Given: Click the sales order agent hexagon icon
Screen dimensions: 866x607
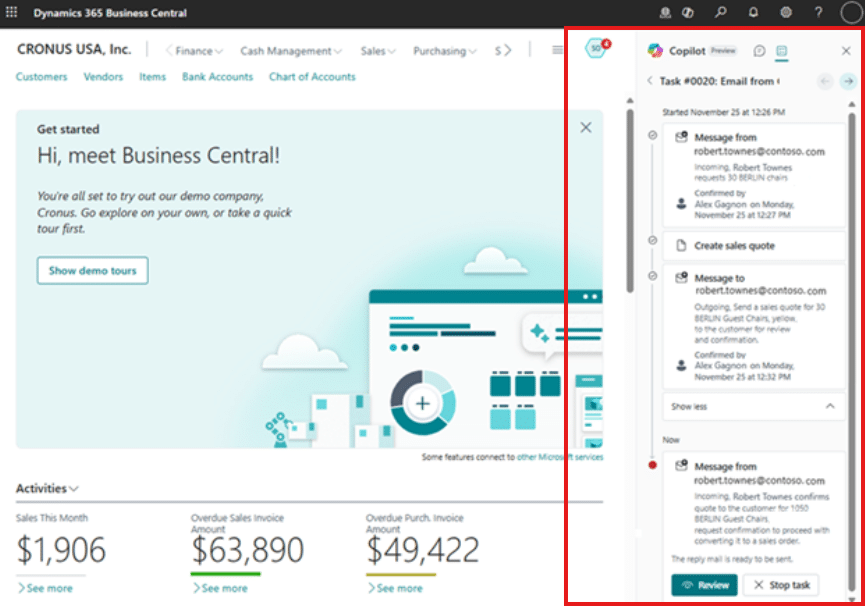Looking at the screenshot, I should pos(596,49).
